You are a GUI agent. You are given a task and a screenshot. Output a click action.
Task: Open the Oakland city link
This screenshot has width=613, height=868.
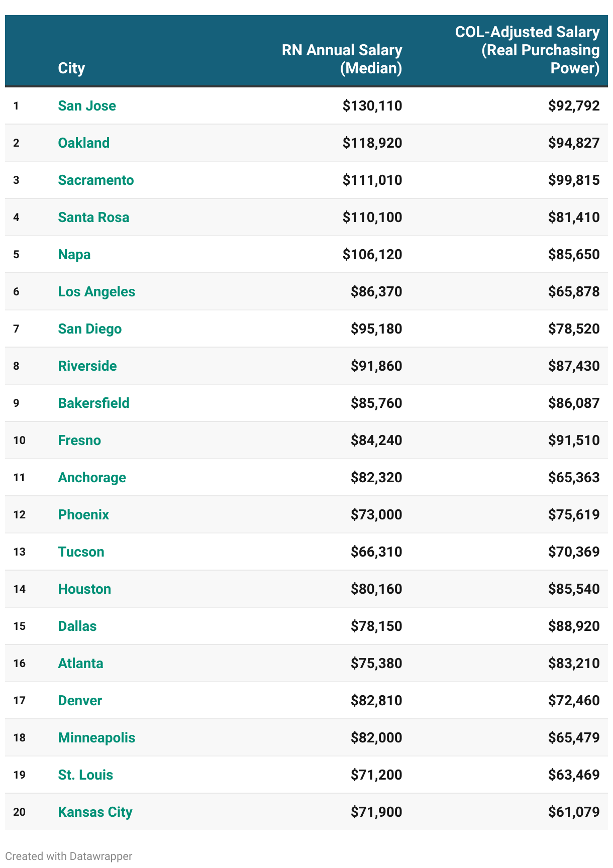[x=83, y=143]
